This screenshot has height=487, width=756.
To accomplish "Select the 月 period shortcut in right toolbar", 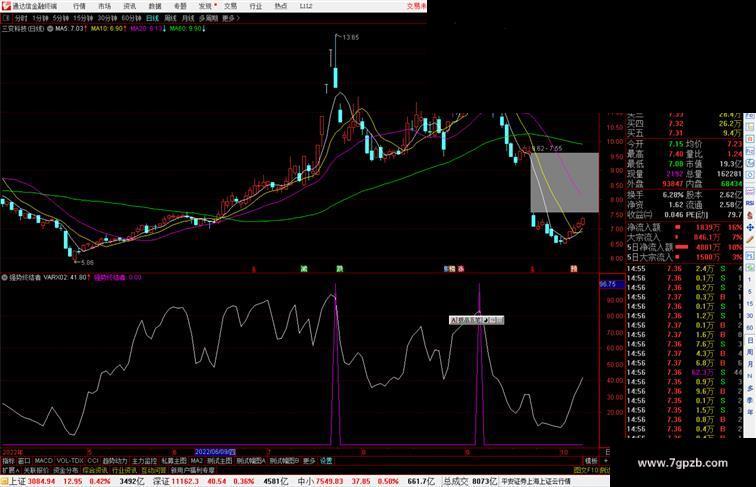I will 750,364.
